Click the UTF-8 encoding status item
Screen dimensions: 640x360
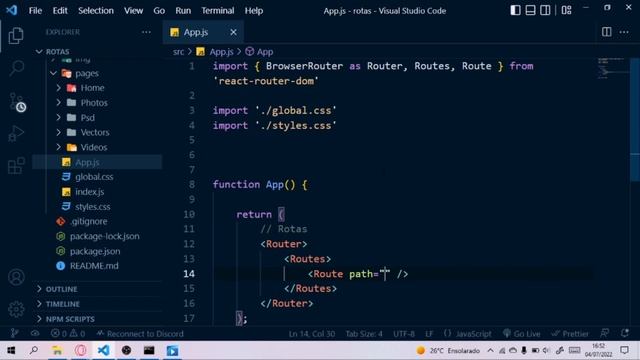point(404,333)
